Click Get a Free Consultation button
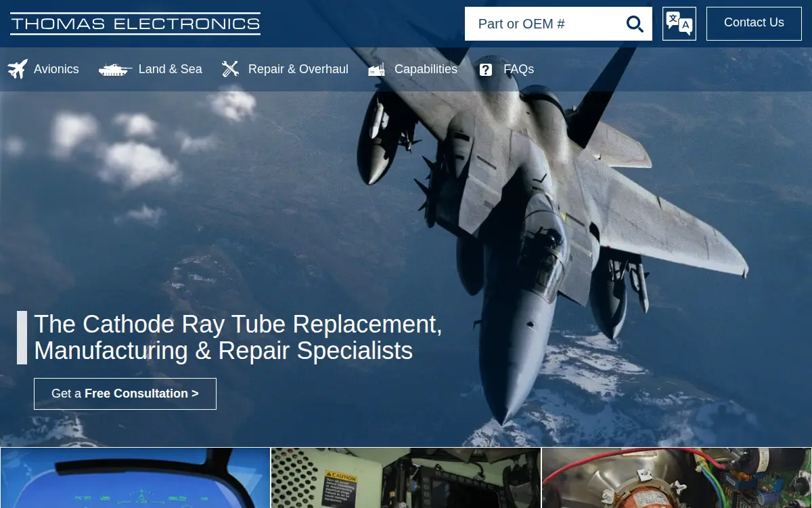This screenshot has height=508, width=812. point(125,394)
